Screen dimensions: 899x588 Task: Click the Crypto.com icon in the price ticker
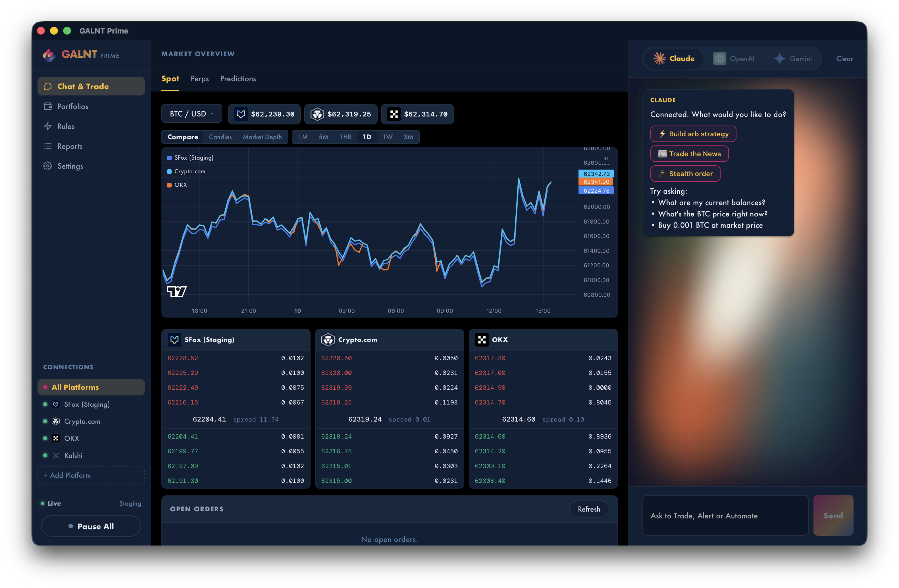[317, 114]
